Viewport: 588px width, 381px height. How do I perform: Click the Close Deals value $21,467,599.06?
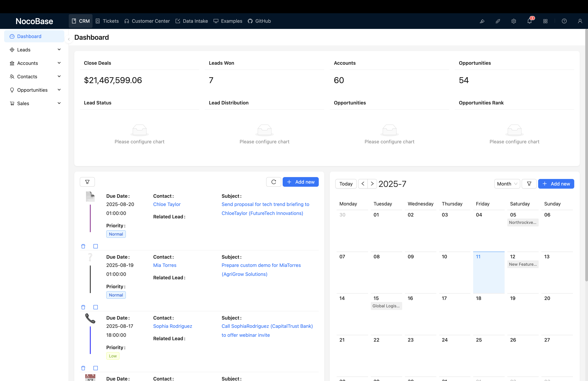(113, 80)
